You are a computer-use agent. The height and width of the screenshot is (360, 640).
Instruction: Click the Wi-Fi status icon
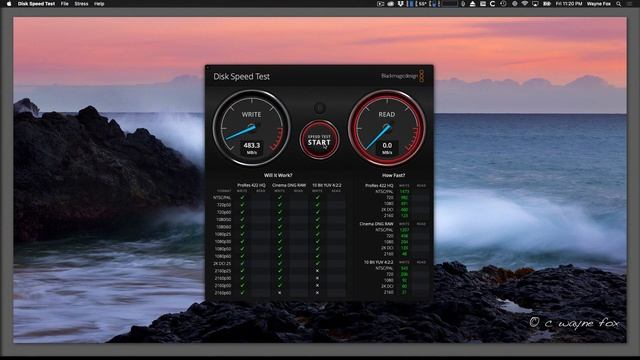[x=525, y=4]
